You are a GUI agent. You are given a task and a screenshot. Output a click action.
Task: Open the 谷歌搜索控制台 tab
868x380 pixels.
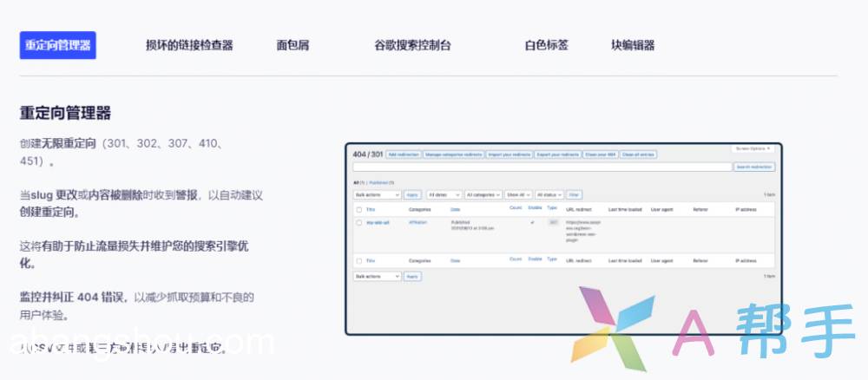pos(412,45)
